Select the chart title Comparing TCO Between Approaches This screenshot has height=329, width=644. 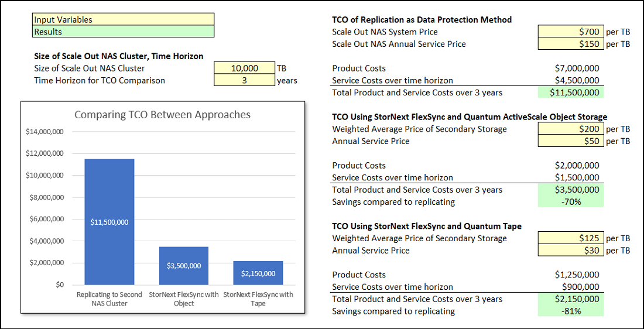coord(162,115)
